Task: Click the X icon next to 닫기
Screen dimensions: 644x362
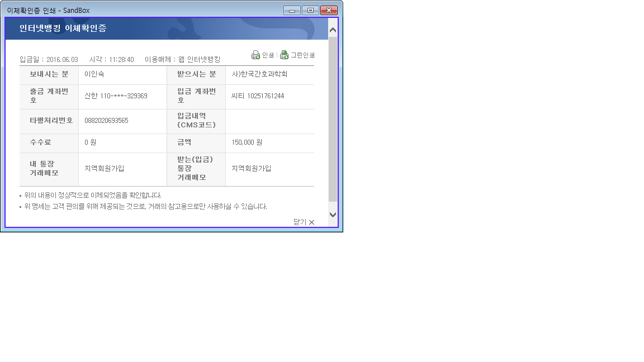Action: click(312, 222)
